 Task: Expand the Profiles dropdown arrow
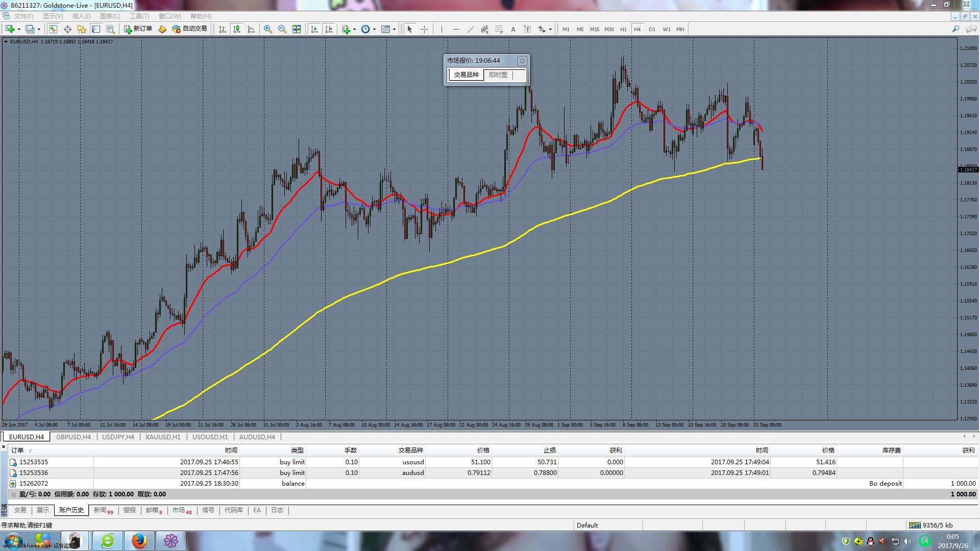click(x=39, y=29)
